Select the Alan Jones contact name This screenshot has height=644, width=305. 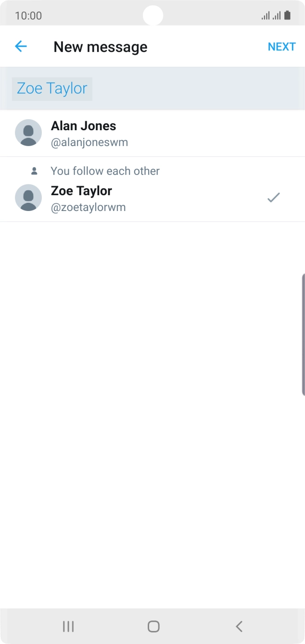pos(83,126)
